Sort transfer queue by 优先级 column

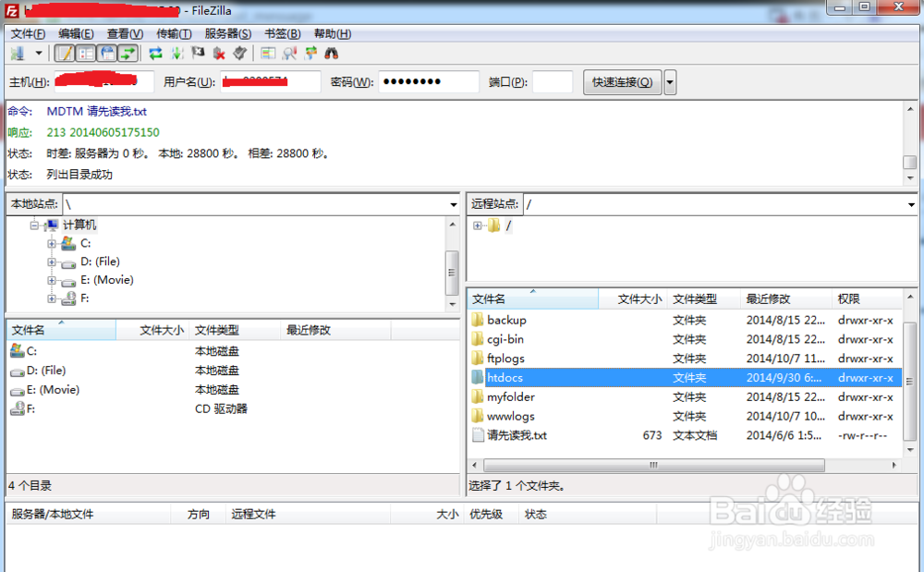tap(491, 515)
